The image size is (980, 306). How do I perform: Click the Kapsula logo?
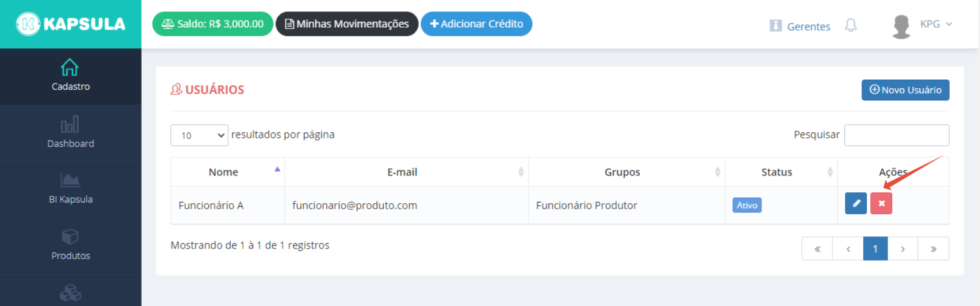(70, 24)
